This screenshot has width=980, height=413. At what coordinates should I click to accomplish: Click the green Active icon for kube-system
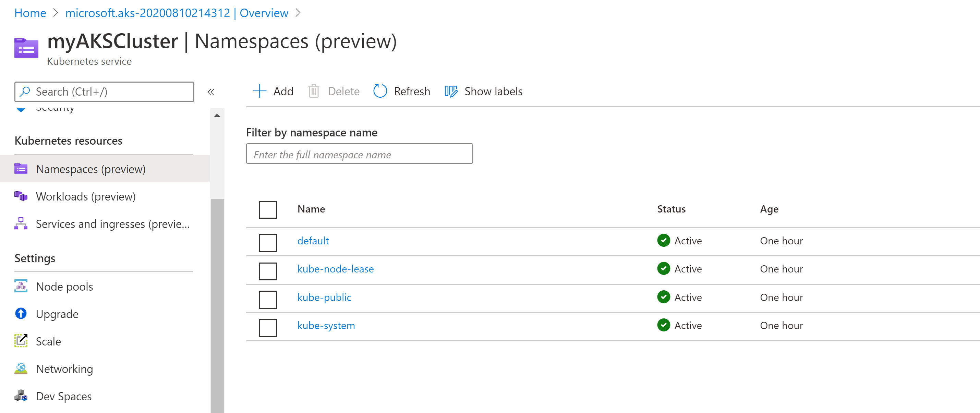pos(664,325)
